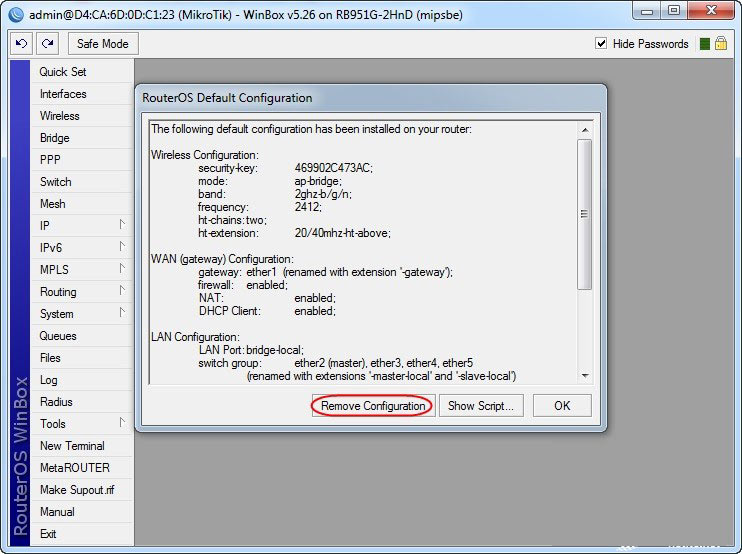Image resolution: width=742 pixels, height=554 pixels.
Task: Open the Log menu
Action: pyautogui.click(x=82, y=380)
